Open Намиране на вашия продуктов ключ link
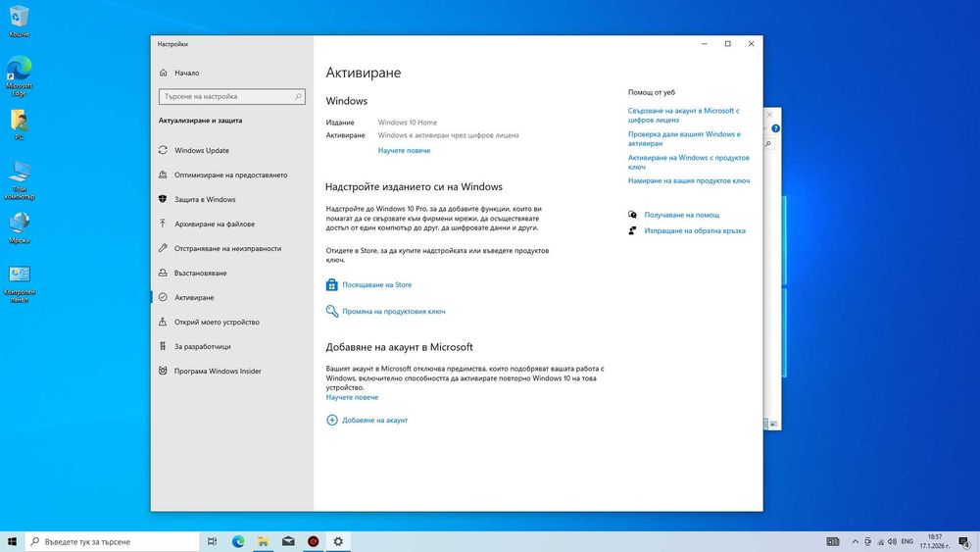 (689, 180)
